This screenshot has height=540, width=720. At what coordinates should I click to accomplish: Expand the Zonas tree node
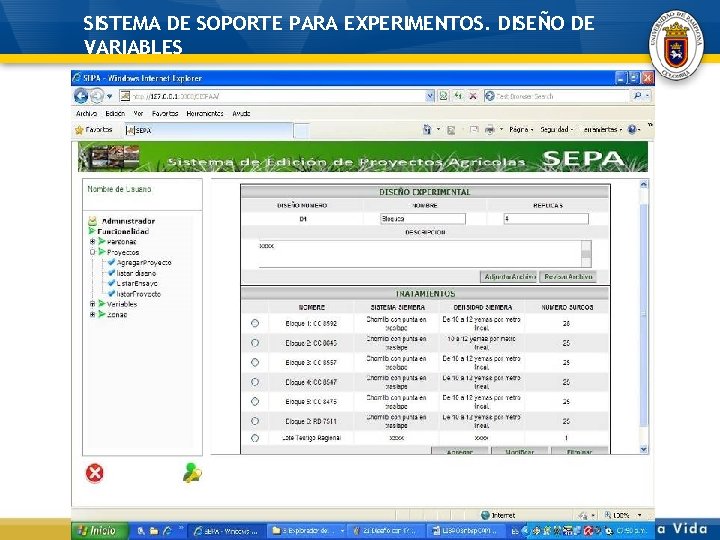(x=92, y=315)
